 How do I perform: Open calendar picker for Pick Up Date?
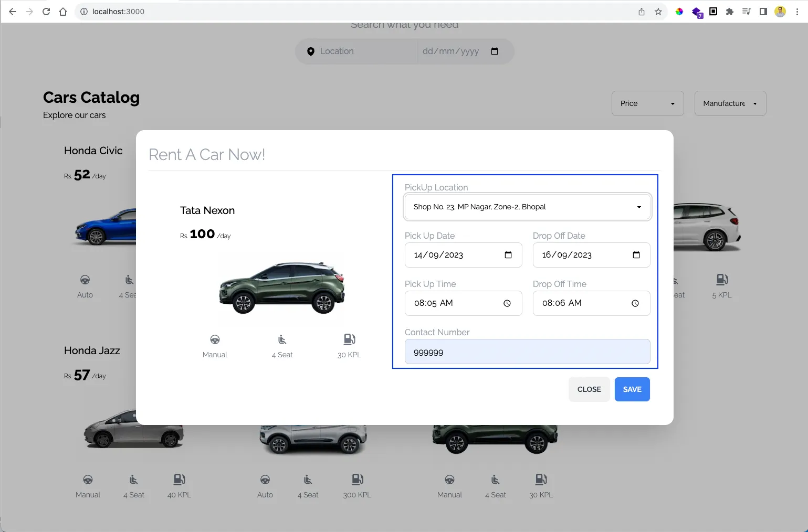[508, 255]
